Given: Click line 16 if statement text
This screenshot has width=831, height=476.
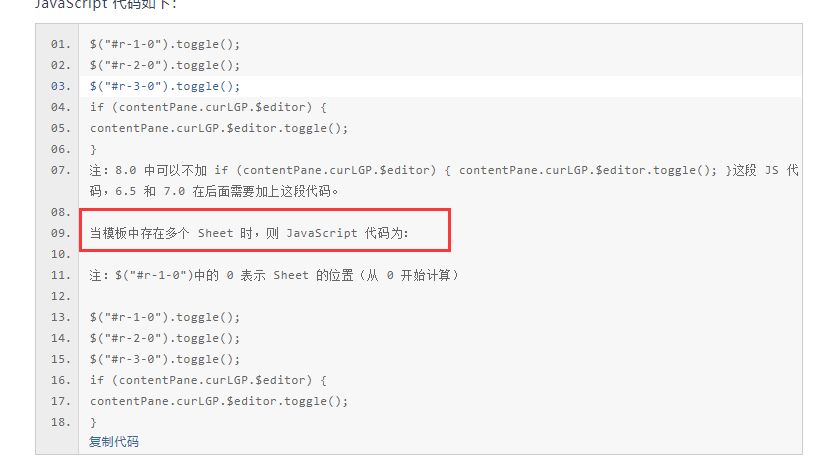Looking at the screenshot, I should click(208, 380).
